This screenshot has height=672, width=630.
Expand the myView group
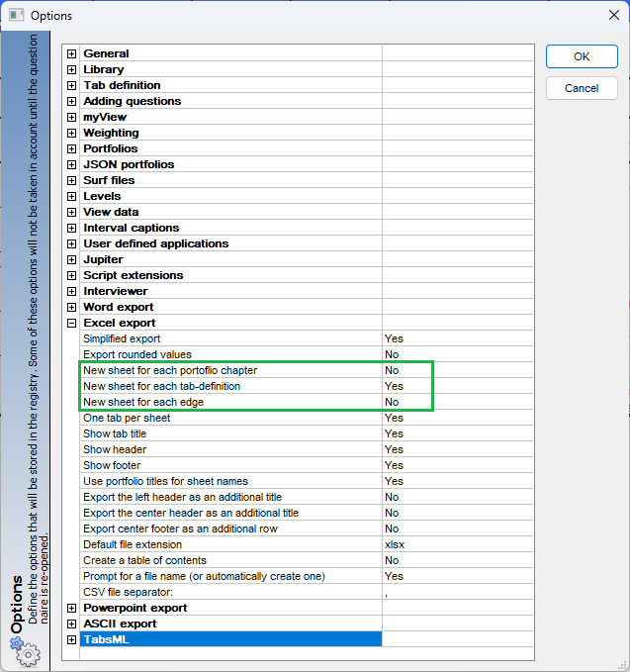click(71, 117)
